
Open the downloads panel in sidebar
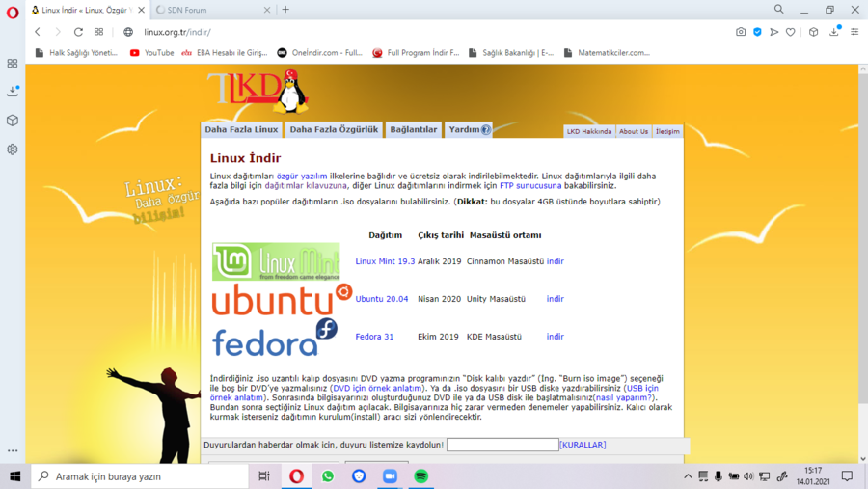13,92
